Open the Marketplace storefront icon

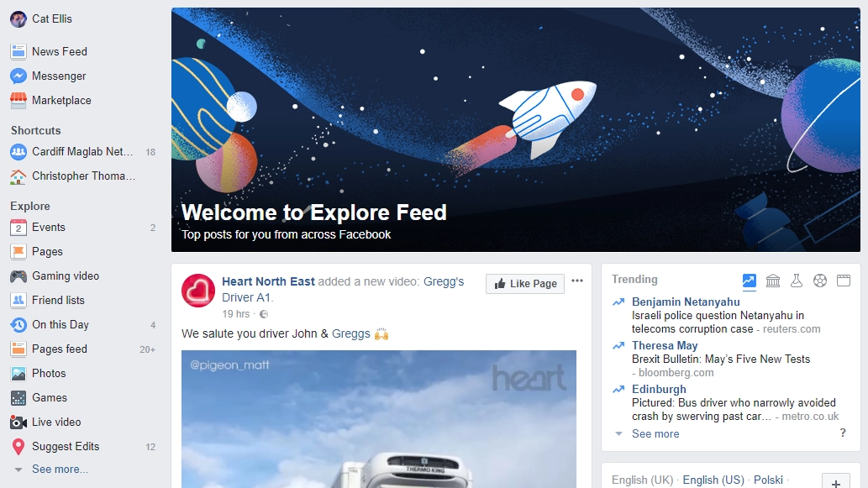coord(18,100)
